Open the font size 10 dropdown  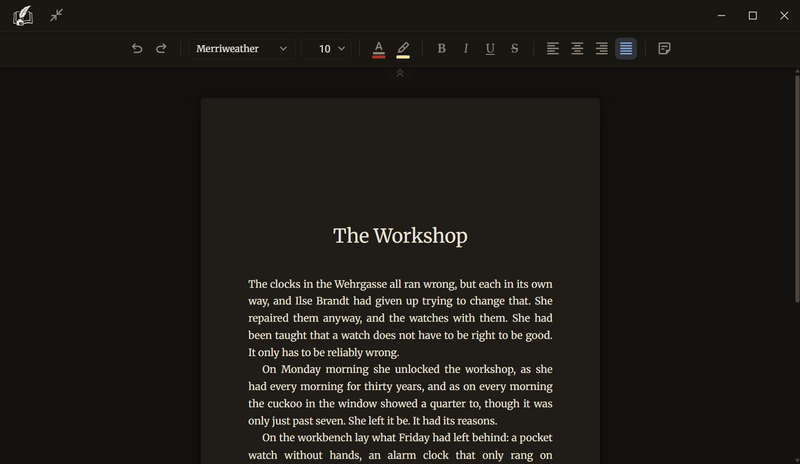point(327,48)
